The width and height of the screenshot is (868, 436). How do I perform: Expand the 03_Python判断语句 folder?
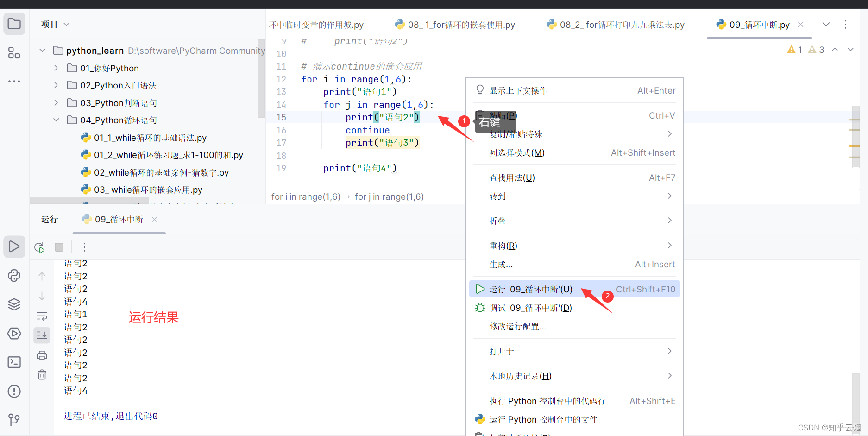click(56, 103)
